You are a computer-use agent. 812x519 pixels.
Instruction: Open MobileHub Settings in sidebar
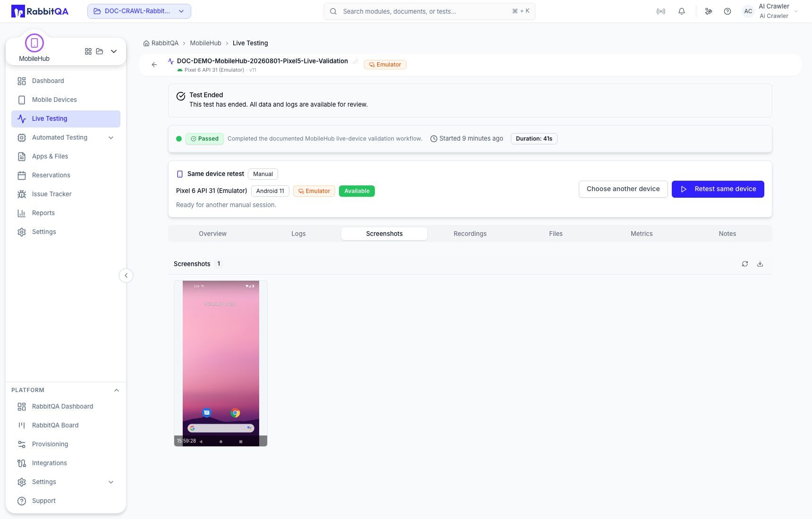[x=66, y=232]
